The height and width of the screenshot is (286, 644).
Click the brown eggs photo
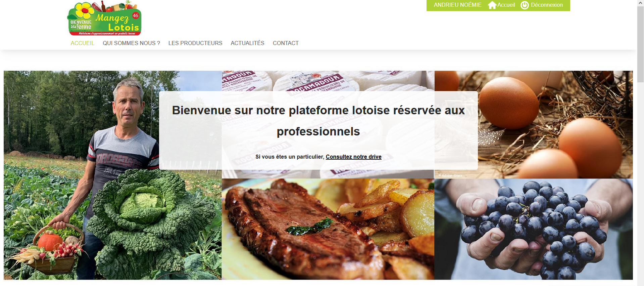click(x=555, y=124)
